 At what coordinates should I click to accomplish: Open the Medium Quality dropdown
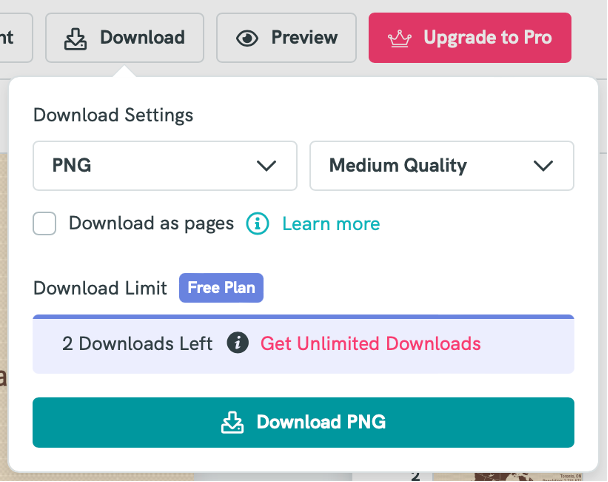[441, 166]
